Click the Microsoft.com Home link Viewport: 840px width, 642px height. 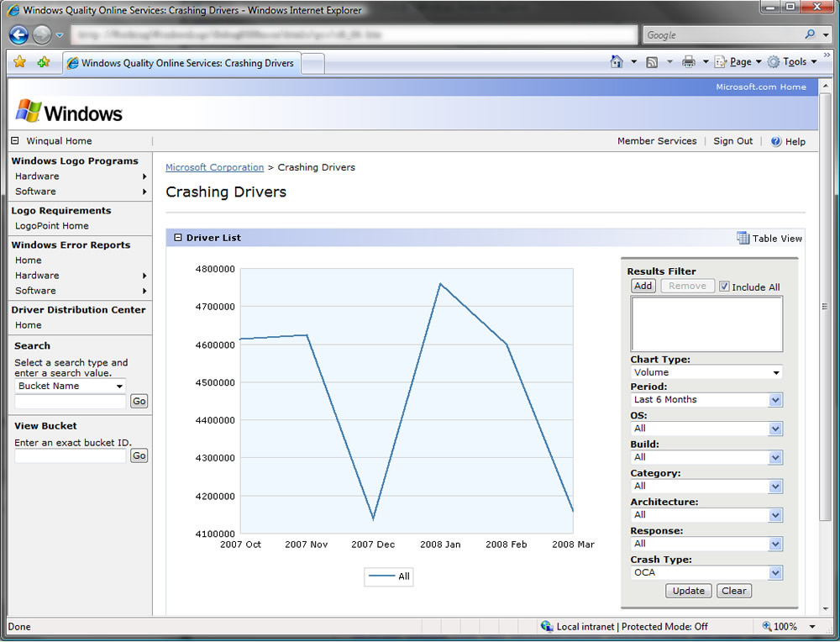(x=761, y=87)
